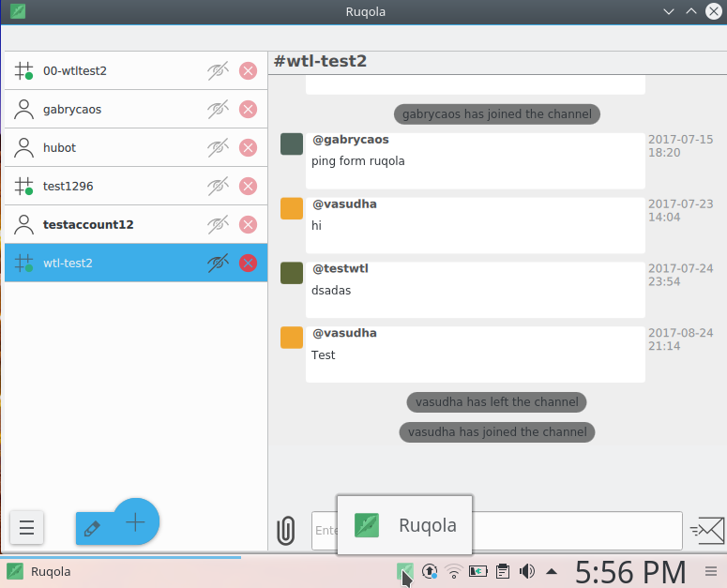Click the pencil edit button
The width and height of the screenshot is (727, 588).
[92, 529]
